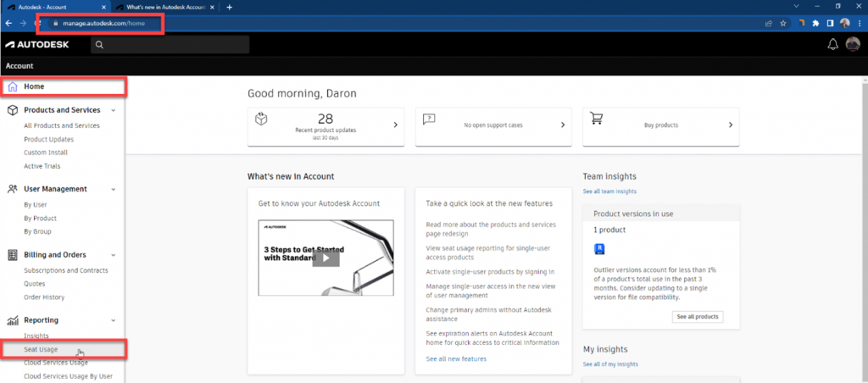
Task: Open Activate single-user products link
Action: coord(490,272)
